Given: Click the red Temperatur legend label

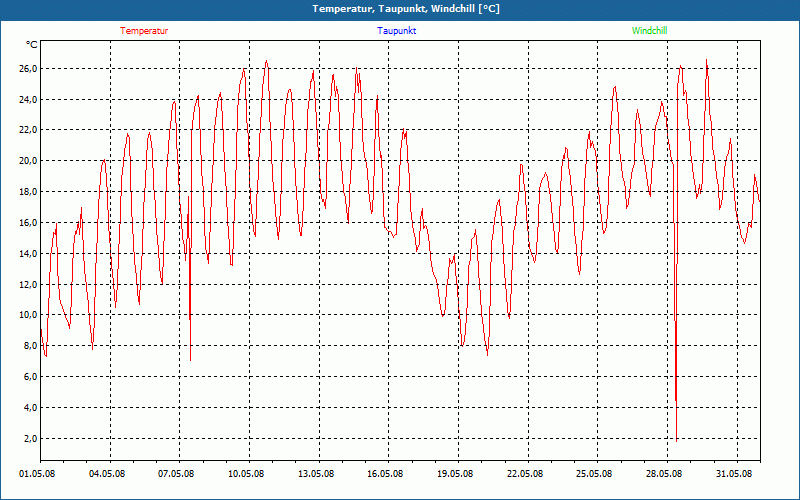Looking at the screenshot, I should [x=144, y=31].
